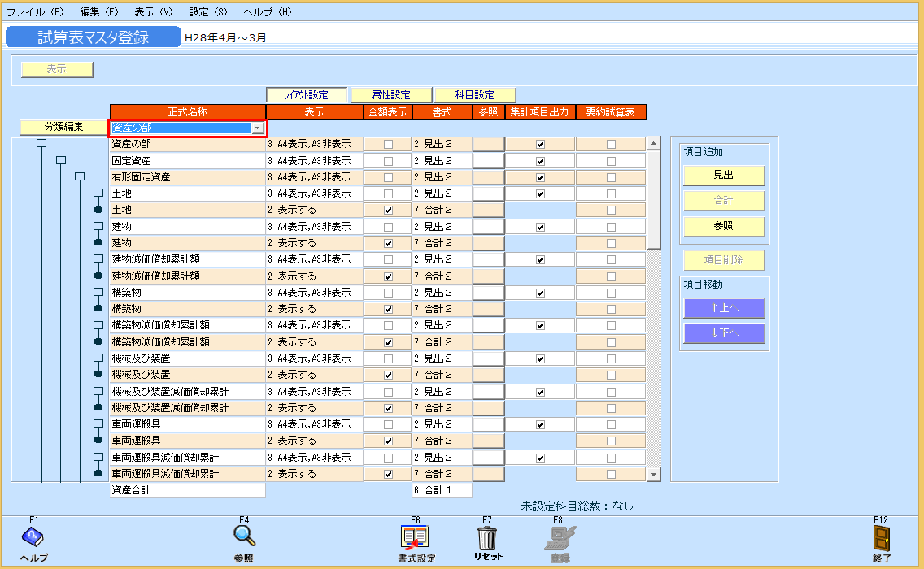Move item up using ↑上へ button
This screenshot has width=924, height=569.
(723, 308)
